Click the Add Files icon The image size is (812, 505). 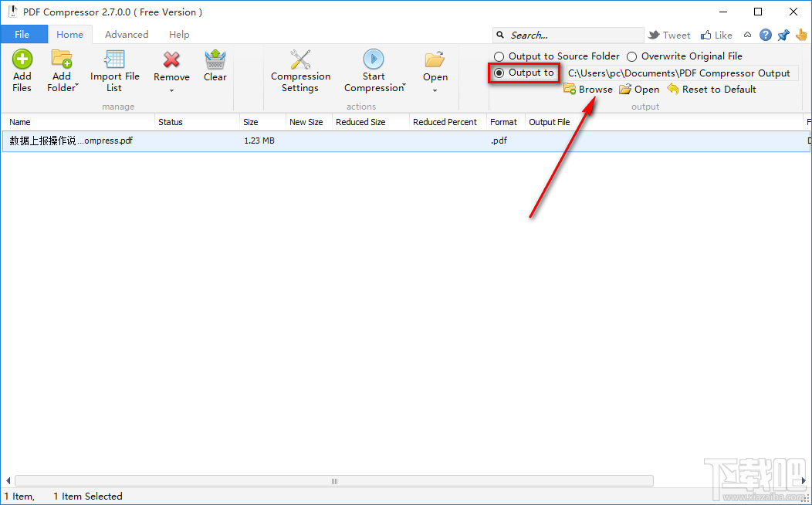[22, 59]
